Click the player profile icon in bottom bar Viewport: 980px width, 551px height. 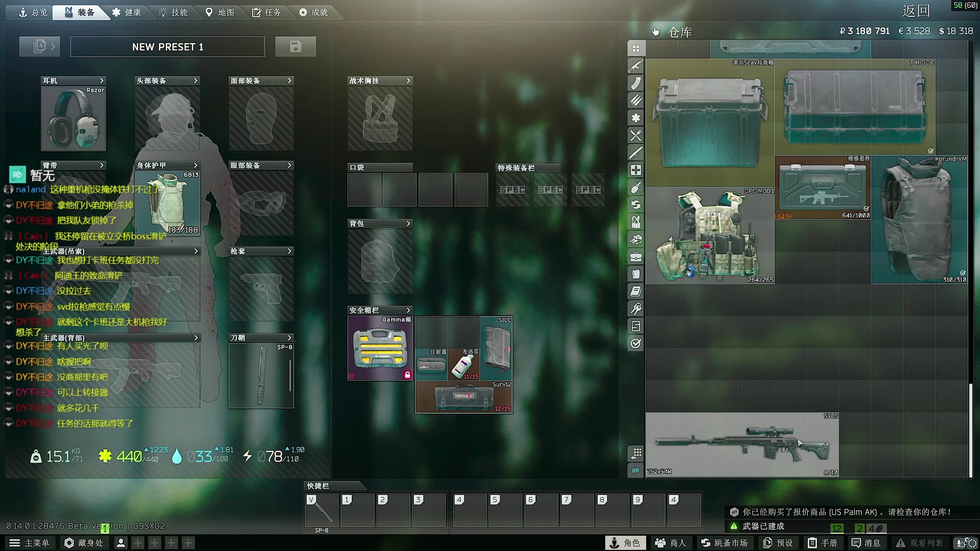point(121,543)
